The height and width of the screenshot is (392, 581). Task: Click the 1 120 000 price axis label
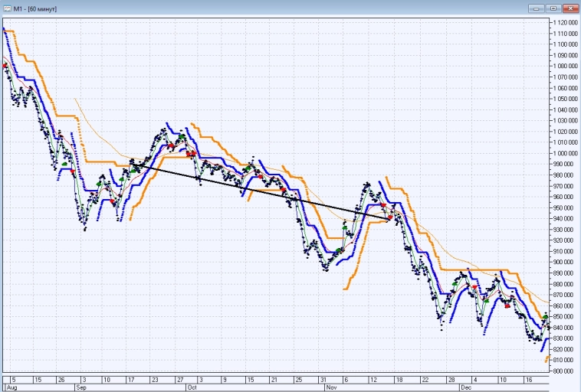coord(564,23)
